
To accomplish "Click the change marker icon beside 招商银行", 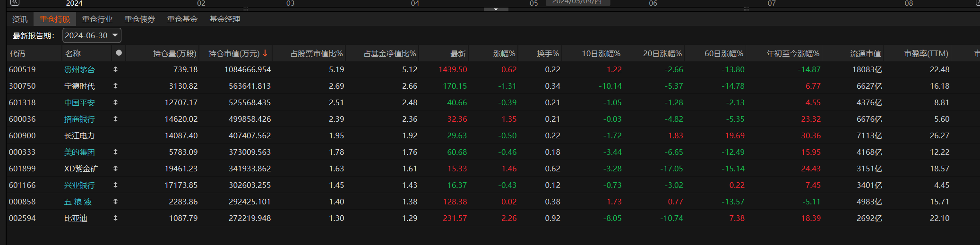I will [x=115, y=119].
